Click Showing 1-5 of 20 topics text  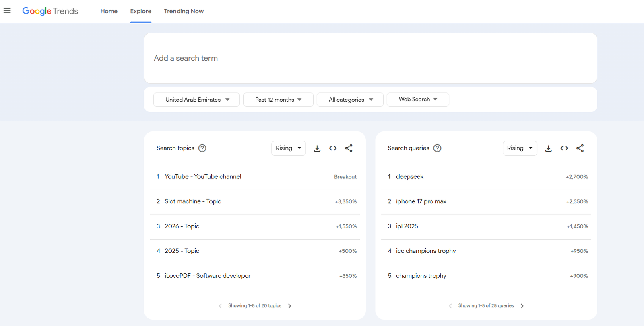[x=255, y=306]
